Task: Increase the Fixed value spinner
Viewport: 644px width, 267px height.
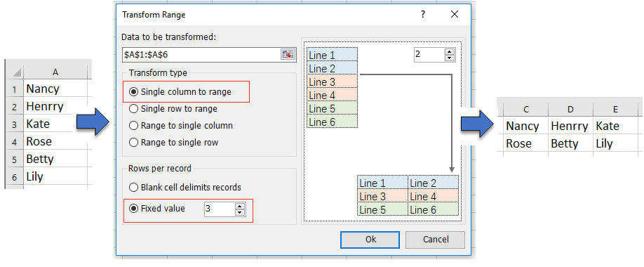Action: point(240,206)
